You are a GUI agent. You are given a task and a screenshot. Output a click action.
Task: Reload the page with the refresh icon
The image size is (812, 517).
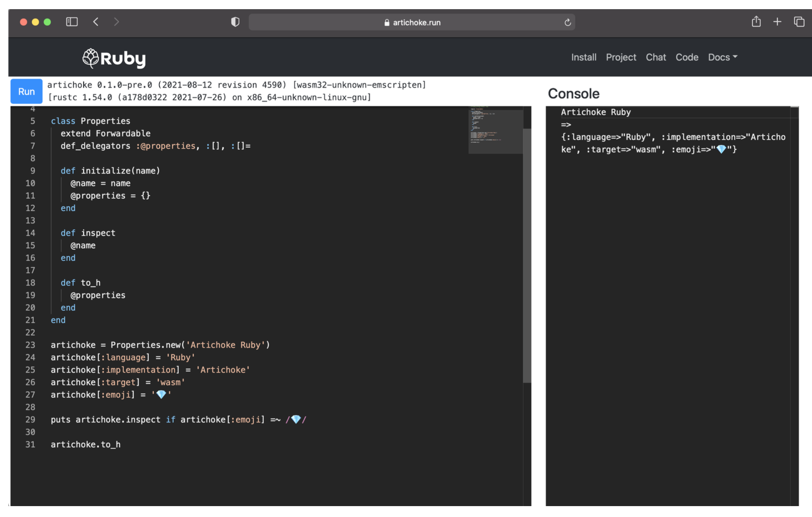pyautogui.click(x=567, y=22)
